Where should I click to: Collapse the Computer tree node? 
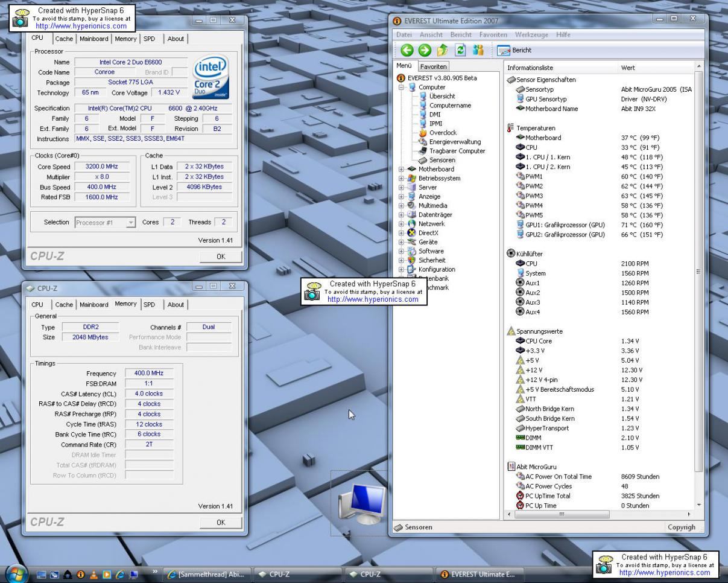[402, 87]
